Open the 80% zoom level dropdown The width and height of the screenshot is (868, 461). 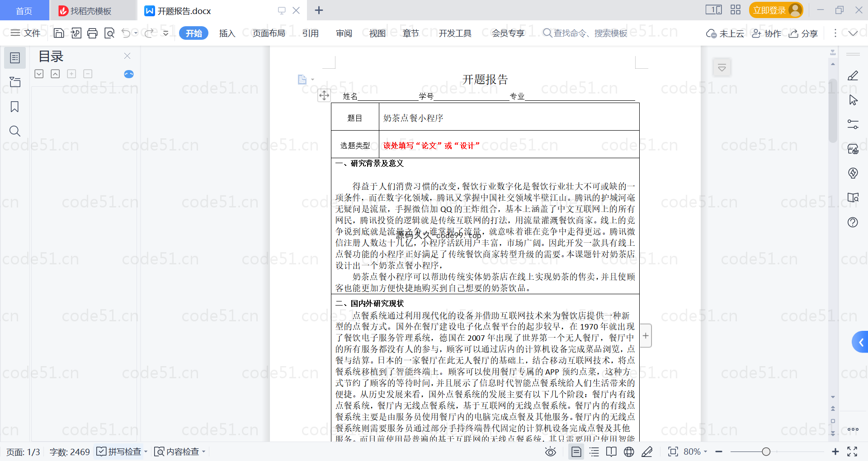(x=695, y=452)
